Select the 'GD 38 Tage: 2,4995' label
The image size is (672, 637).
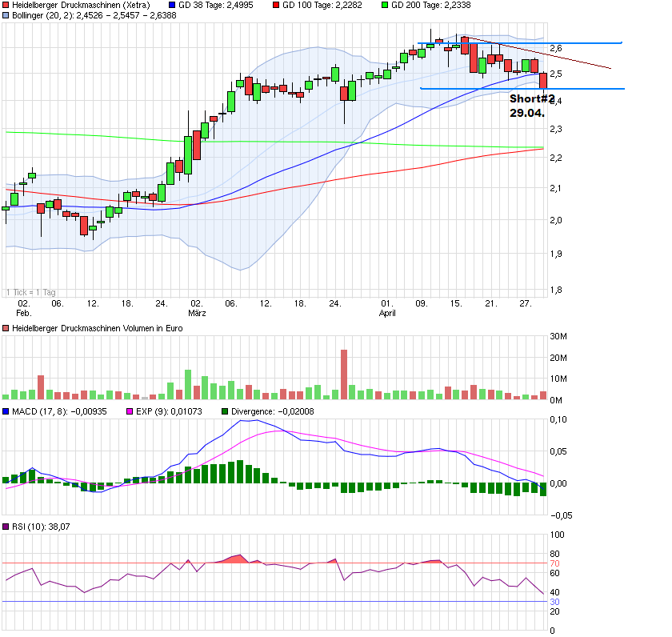point(216,5)
